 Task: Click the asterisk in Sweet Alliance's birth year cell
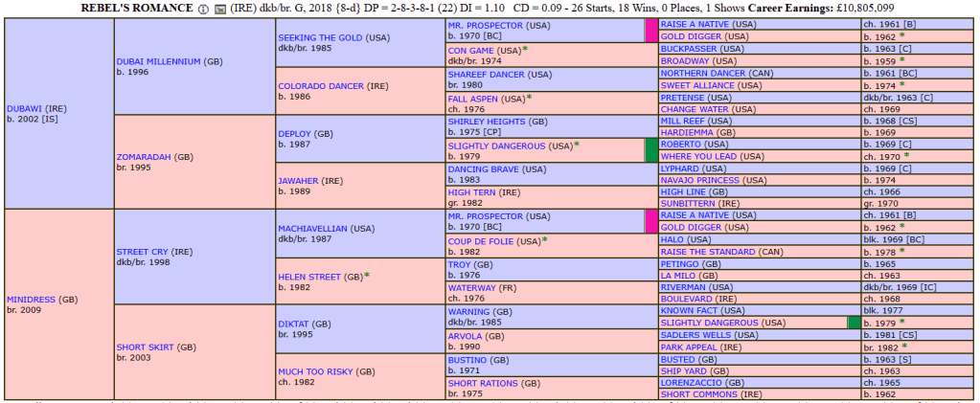(901, 84)
